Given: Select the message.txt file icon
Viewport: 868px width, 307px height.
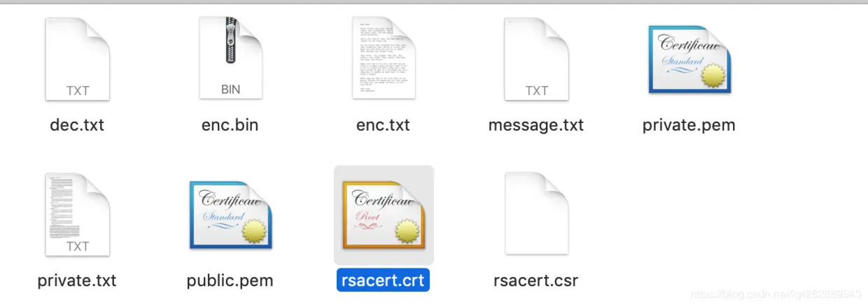Looking at the screenshot, I should point(536,59).
